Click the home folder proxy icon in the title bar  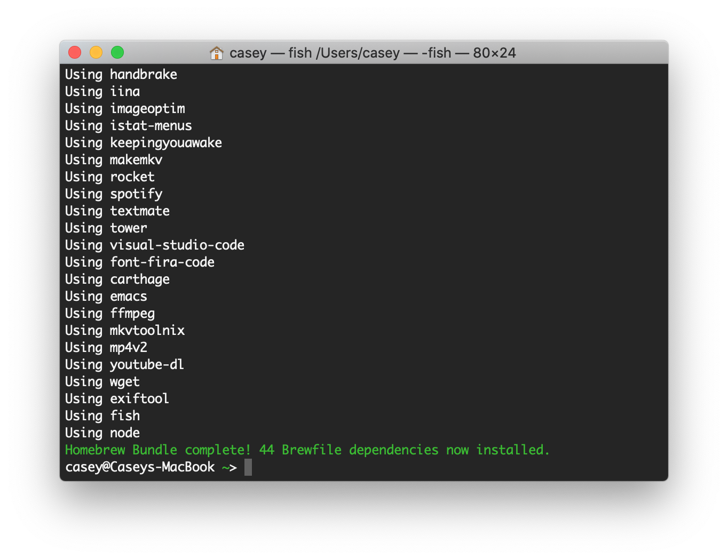click(217, 53)
